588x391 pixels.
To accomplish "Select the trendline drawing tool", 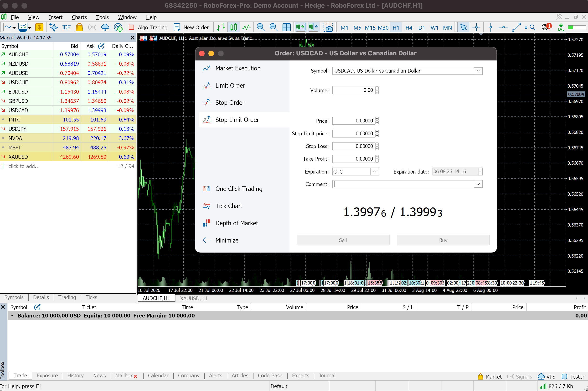I will click(516, 27).
